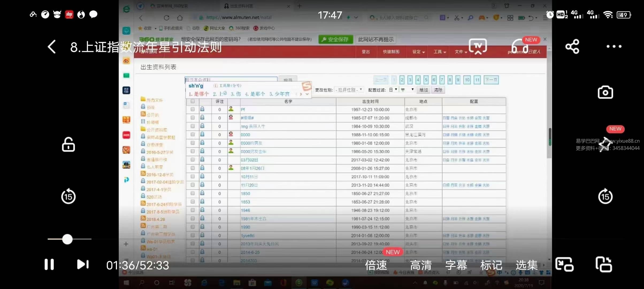Select the 标记 mark option
Image resolution: width=644 pixels, height=289 pixels.
coord(491,265)
